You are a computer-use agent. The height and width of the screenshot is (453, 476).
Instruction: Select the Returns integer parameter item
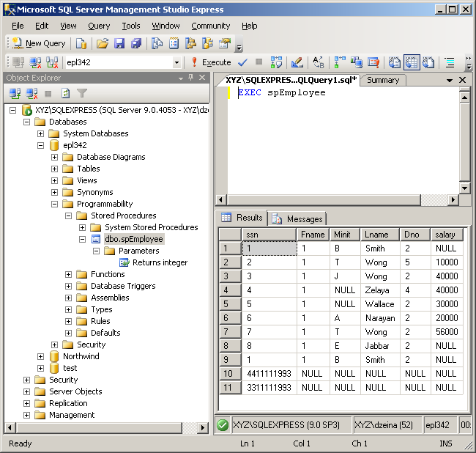click(x=160, y=262)
